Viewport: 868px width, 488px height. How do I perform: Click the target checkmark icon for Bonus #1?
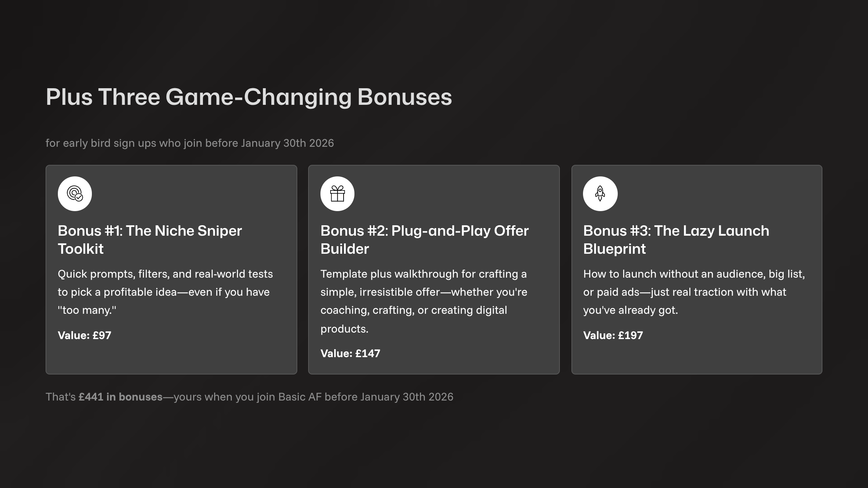(x=75, y=194)
